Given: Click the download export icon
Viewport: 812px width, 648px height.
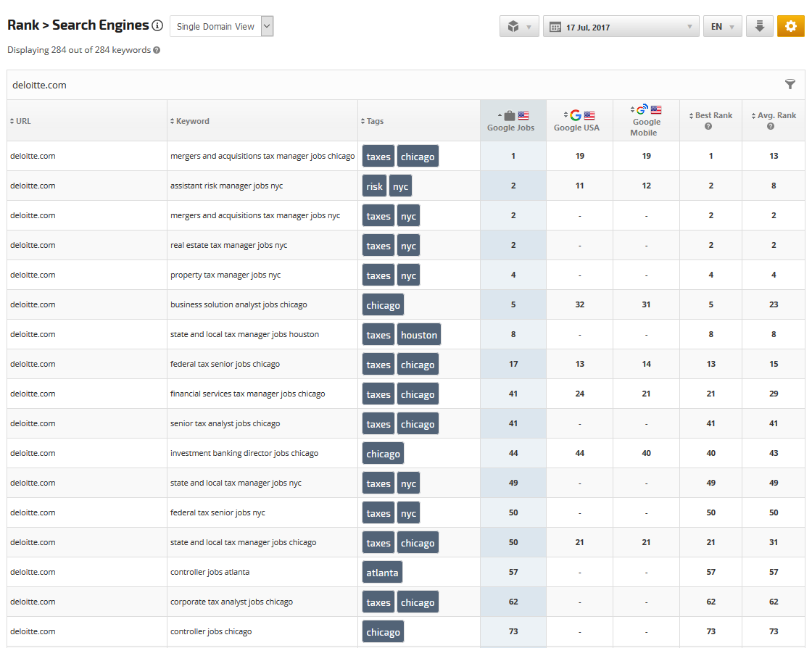Looking at the screenshot, I should click(x=759, y=27).
